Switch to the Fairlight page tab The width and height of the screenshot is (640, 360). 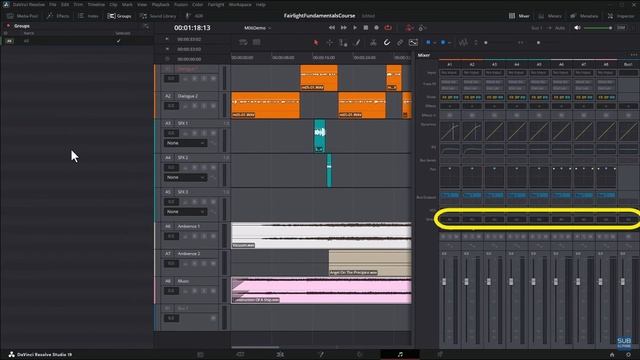click(x=400, y=354)
